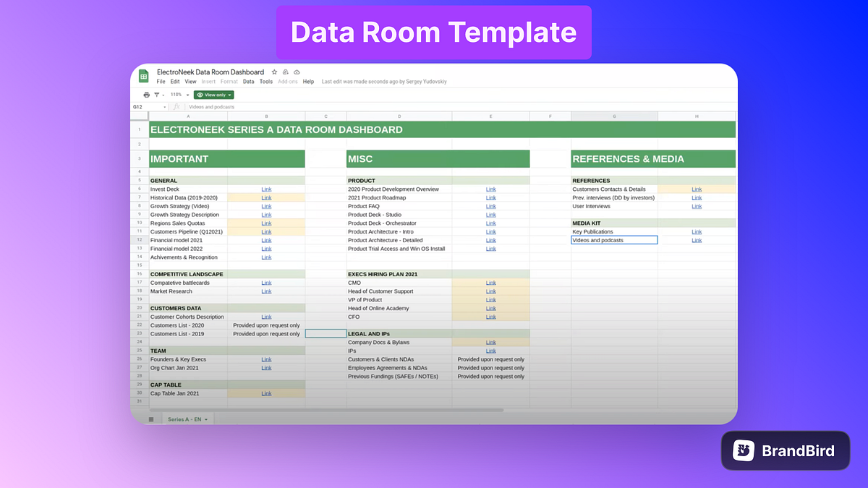Open the File menu
Screen dimensions: 868x488
[161, 82]
